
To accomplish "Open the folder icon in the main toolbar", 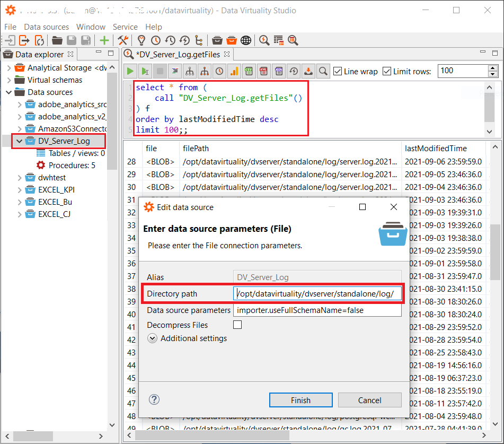I will coord(57,40).
